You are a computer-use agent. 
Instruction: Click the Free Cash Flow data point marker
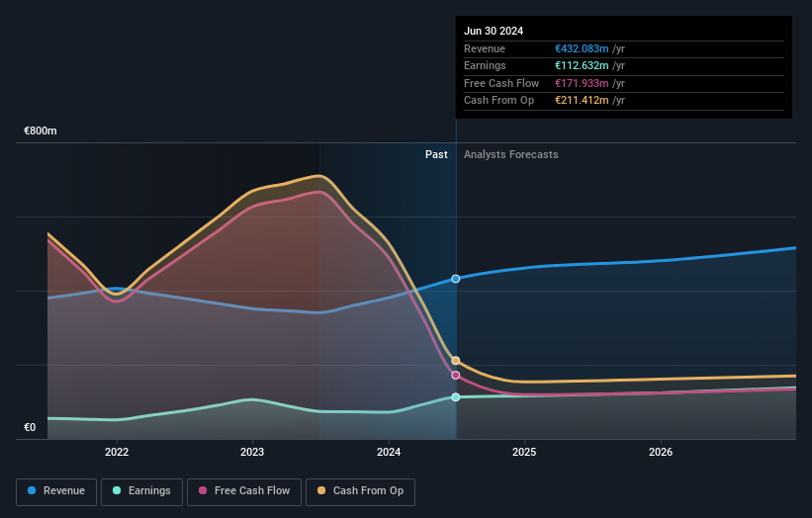(456, 376)
